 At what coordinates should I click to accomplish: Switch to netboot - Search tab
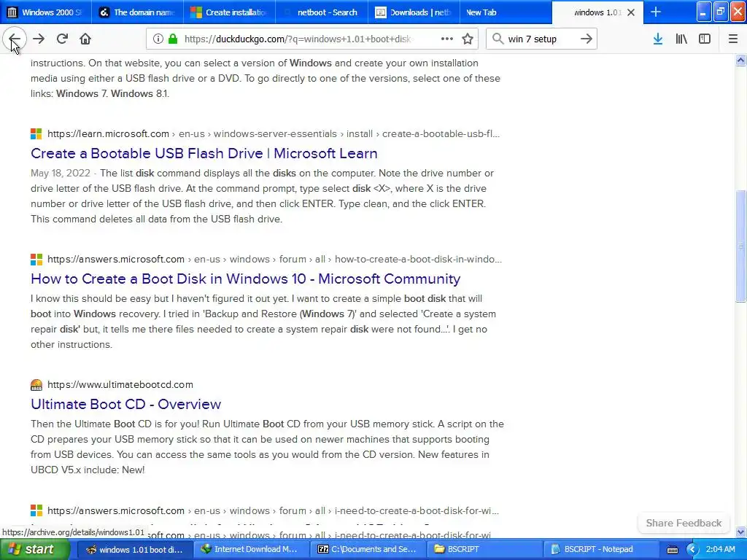click(322, 12)
